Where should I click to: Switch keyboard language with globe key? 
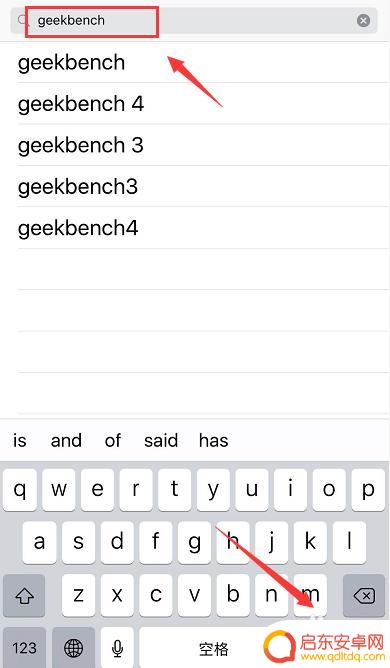coord(73,648)
